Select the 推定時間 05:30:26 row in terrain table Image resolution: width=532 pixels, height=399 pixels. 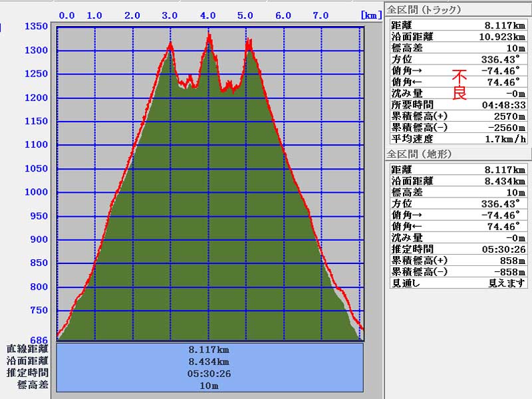[x=459, y=249]
